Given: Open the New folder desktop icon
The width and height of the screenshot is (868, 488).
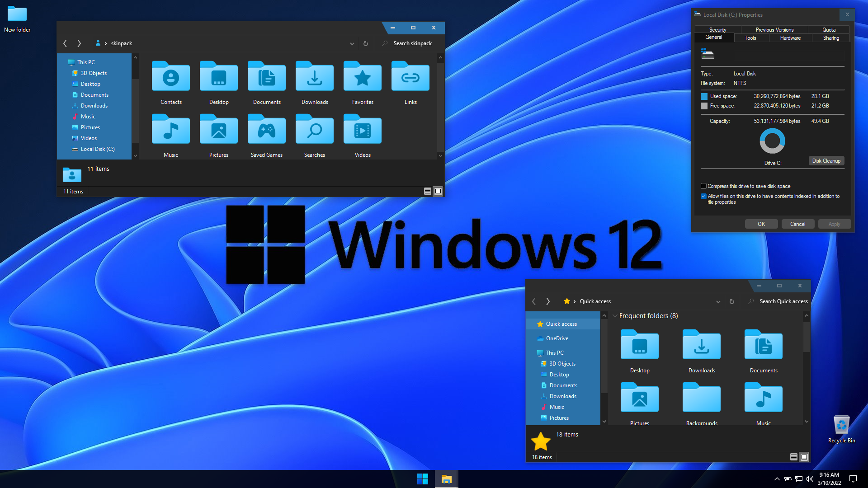Looking at the screenshot, I should [x=17, y=19].
